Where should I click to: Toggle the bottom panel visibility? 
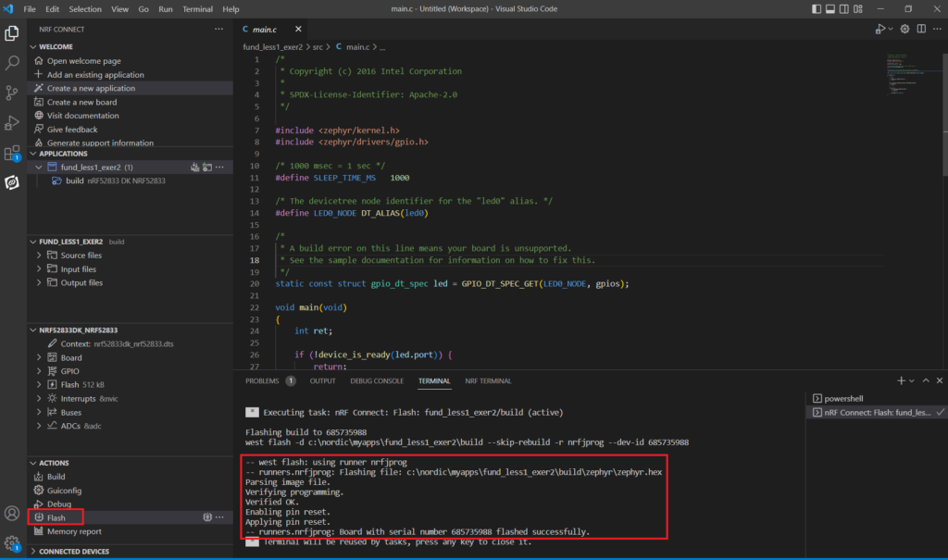(830, 9)
